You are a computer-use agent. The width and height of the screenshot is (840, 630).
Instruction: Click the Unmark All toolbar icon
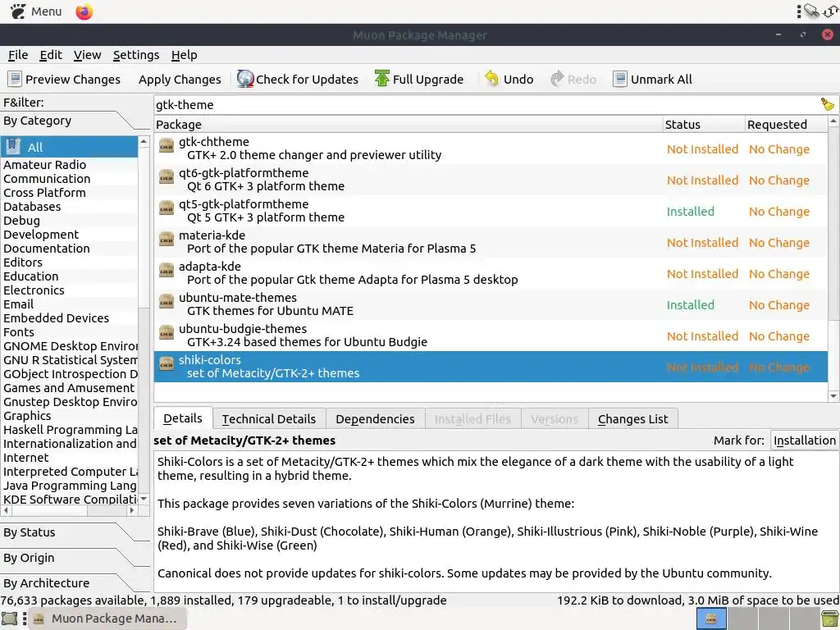pyautogui.click(x=620, y=80)
